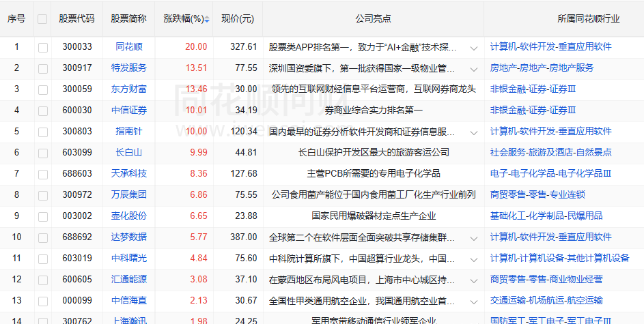The image size is (644, 324).
Task: Click the price value 327.61
Action: pos(244,47)
